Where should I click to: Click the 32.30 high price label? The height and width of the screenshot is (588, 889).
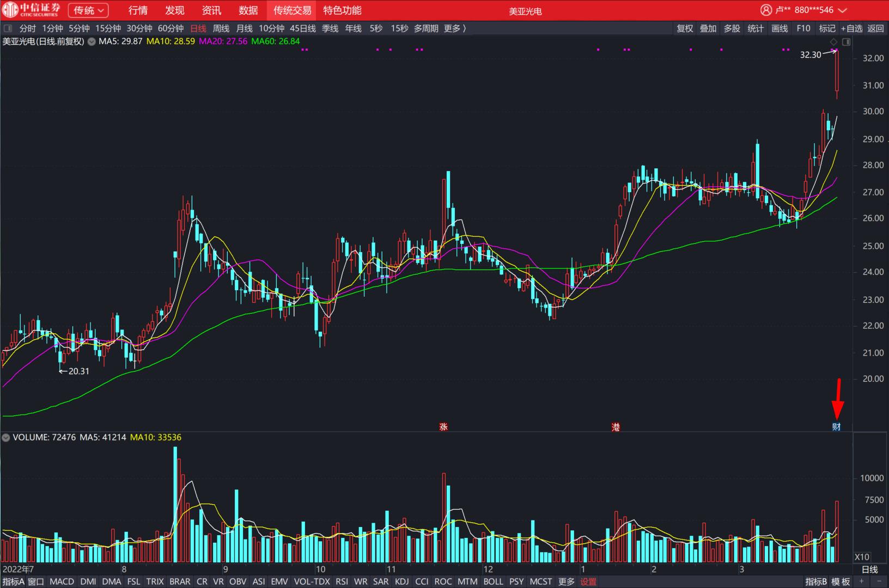pyautogui.click(x=810, y=54)
